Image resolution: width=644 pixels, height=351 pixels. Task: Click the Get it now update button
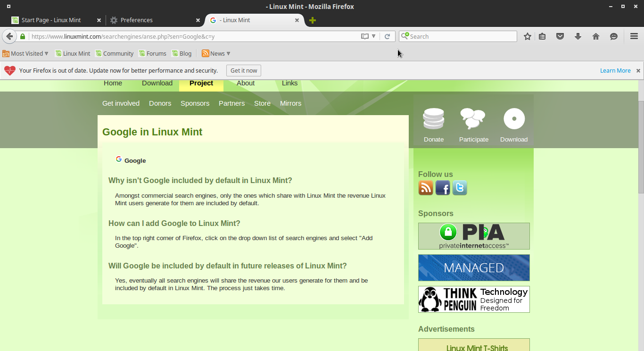tap(244, 71)
